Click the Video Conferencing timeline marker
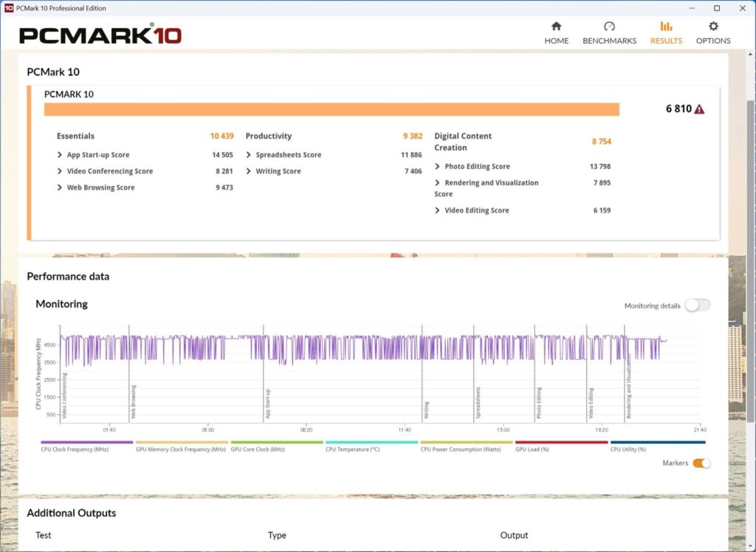 pos(64,396)
